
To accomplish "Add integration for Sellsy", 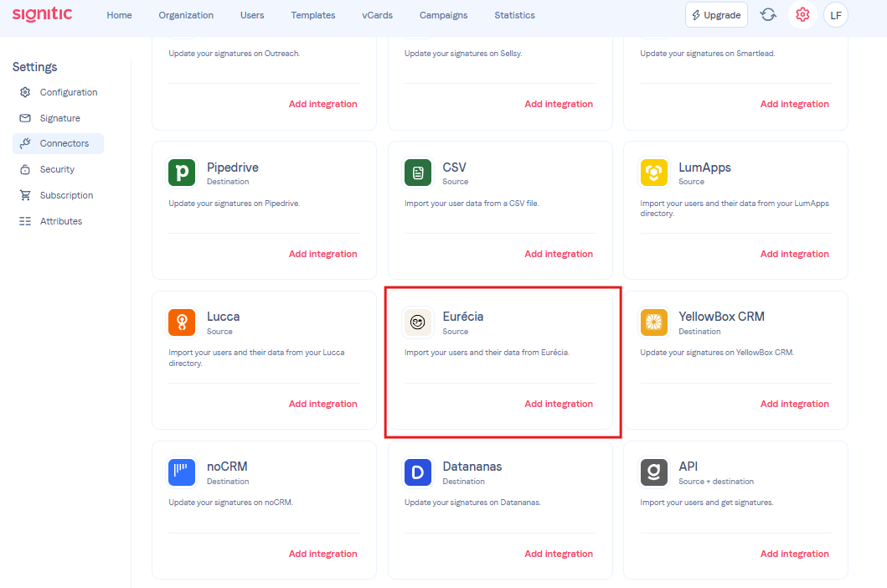I will pos(559,104).
